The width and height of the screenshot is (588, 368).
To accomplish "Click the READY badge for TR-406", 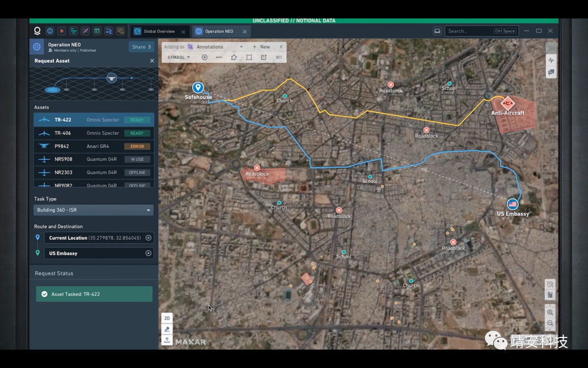I will [x=137, y=134].
